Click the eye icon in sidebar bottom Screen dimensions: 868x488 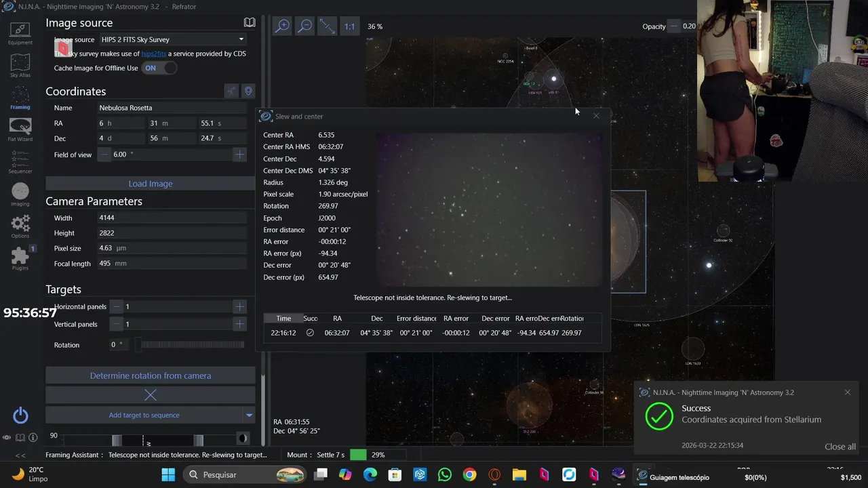[7, 438]
